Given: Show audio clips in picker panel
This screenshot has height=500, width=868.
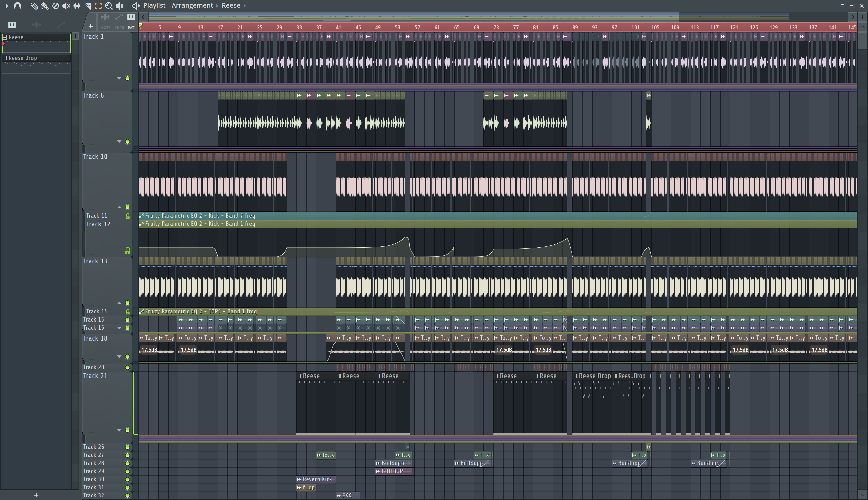Looking at the screenshot, I should [x=36, y=24].
